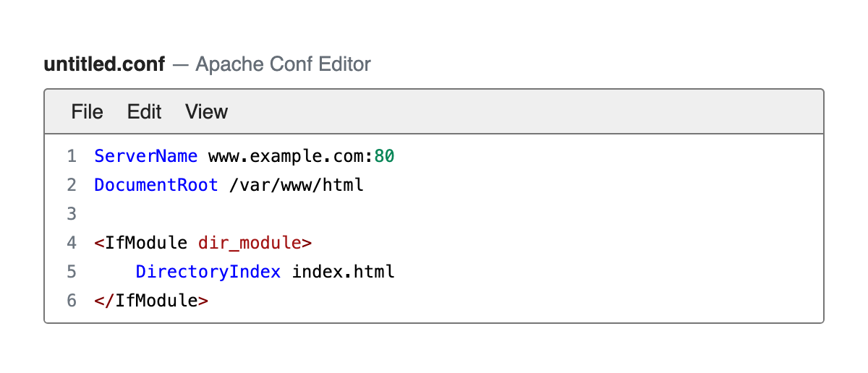The image size is (868, 373).
Task: Open the Edit menu
Action: 145,112
